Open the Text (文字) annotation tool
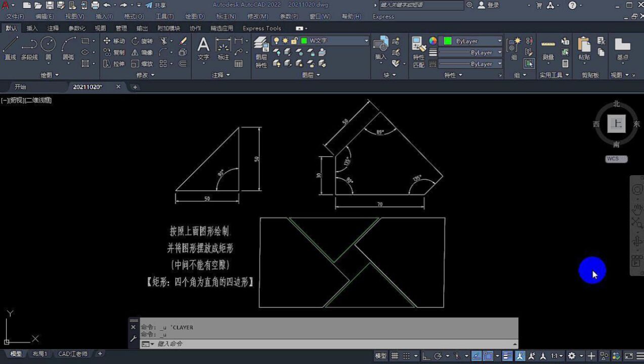644x364 pixels. [203, 49]
